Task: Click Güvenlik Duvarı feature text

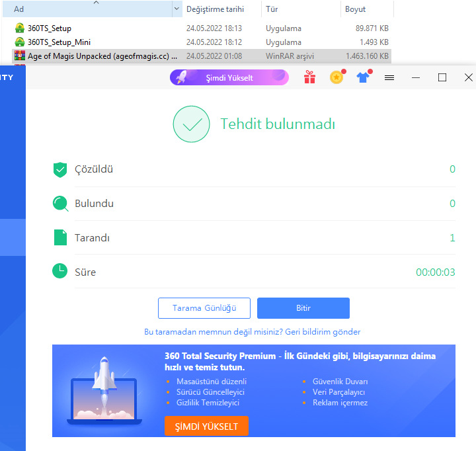Action: pyautogui.click(x=340, y=382)
